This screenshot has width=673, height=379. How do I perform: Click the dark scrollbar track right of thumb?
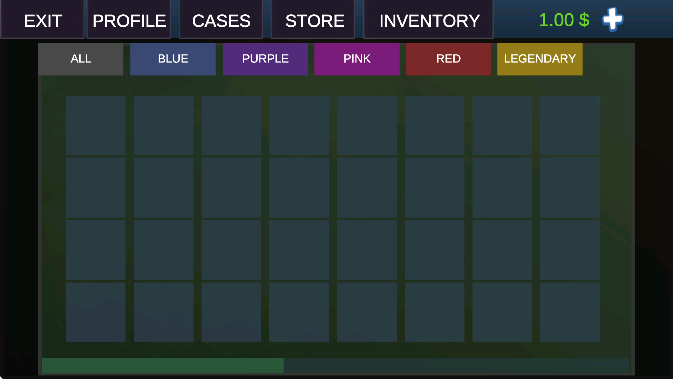click(x=456, y=366)
